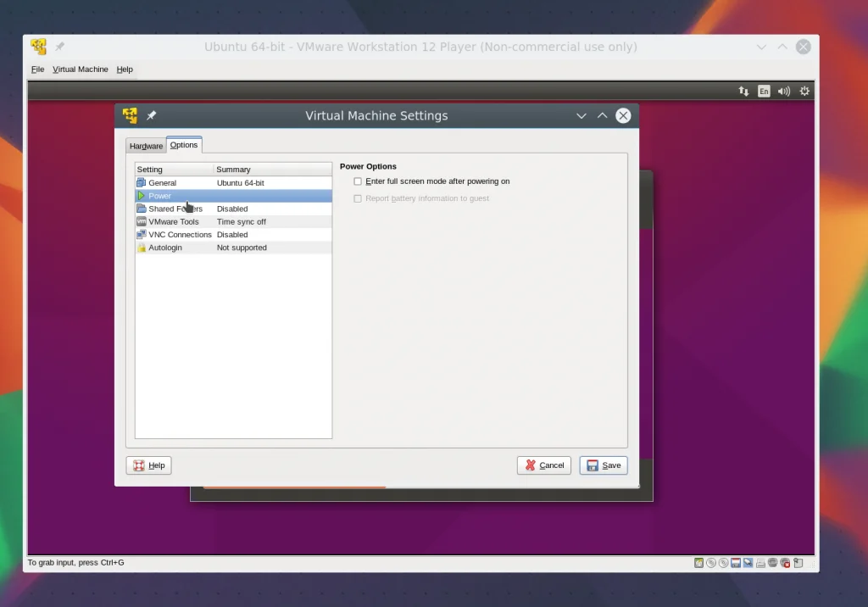Open Ubuntu network indicator with up-down arrows
This screenshot has height=607, width=868.
pos(743,91)
